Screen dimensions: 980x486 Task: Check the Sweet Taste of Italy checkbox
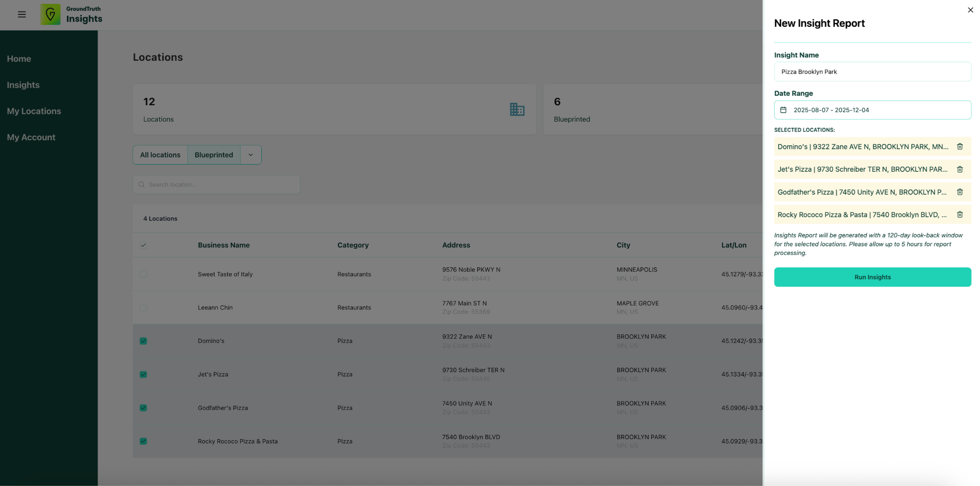click(x=143, y=274)
